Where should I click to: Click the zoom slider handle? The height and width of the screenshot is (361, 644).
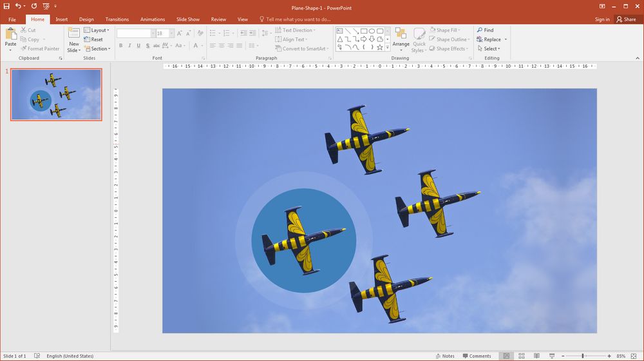pyautogui.click(x=583, y=356)
